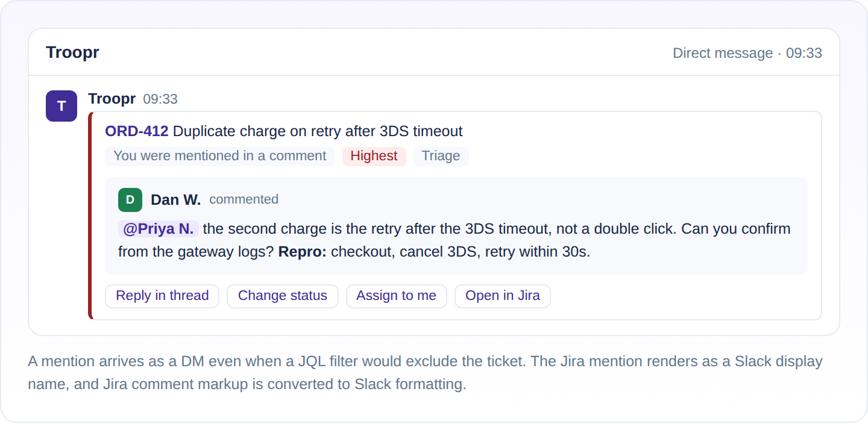Click the Assign to me button
The height and width of the screenshot is (424, 868).
[396, 296]
